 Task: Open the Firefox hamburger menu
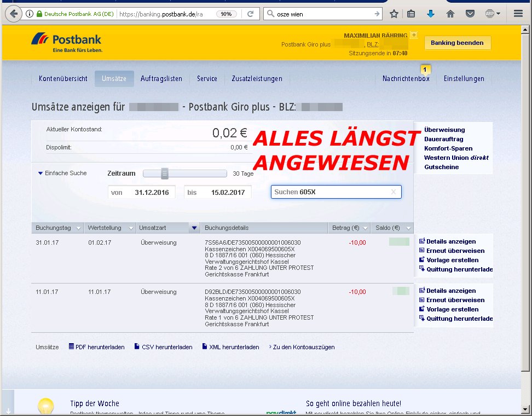point(518,14)
